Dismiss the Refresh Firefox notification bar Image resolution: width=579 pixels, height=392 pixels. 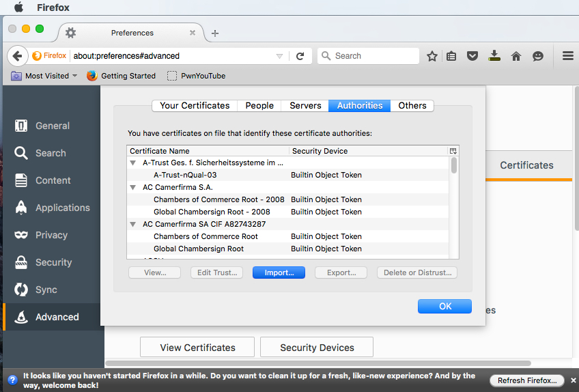[573, 380]
